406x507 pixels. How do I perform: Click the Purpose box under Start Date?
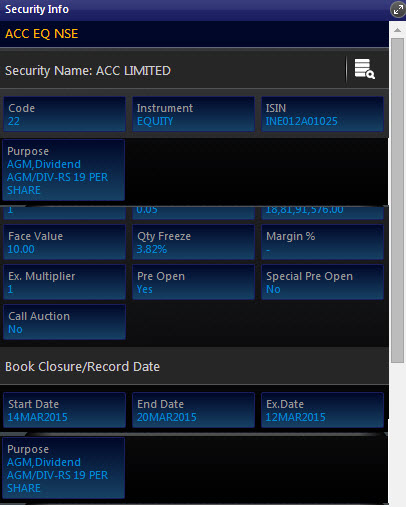point(64,468)
